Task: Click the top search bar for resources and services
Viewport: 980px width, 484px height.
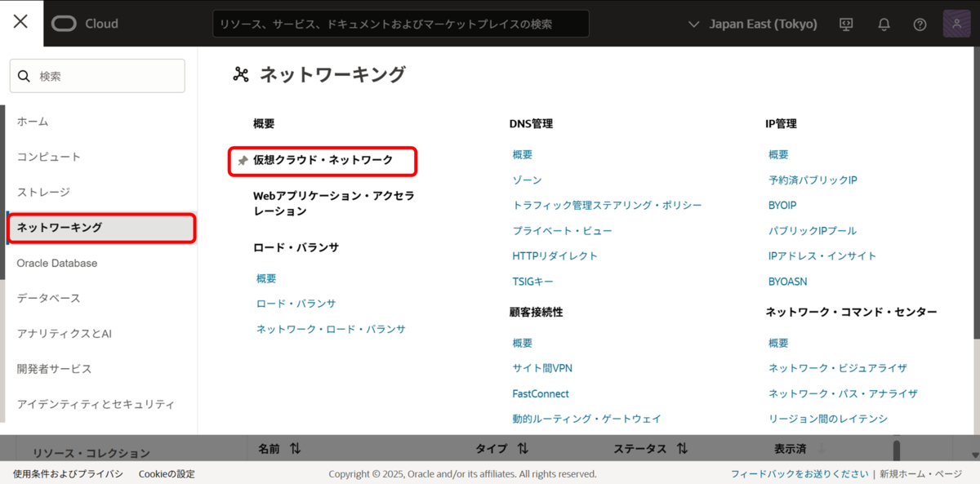Action: (401, 24)
